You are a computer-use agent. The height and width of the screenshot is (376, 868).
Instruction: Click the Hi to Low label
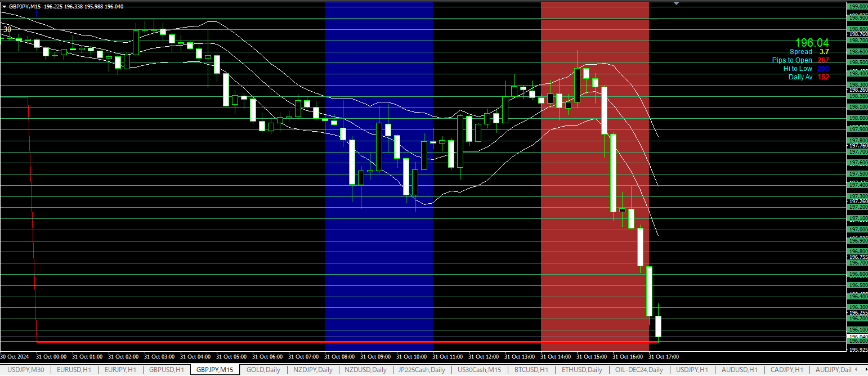click(798, 69)
